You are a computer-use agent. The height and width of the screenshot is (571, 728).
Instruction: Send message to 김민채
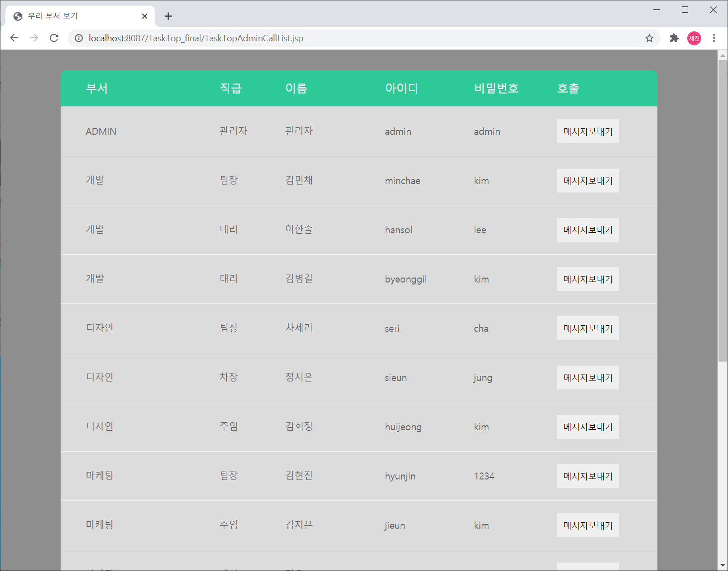(x=588, y=181)
